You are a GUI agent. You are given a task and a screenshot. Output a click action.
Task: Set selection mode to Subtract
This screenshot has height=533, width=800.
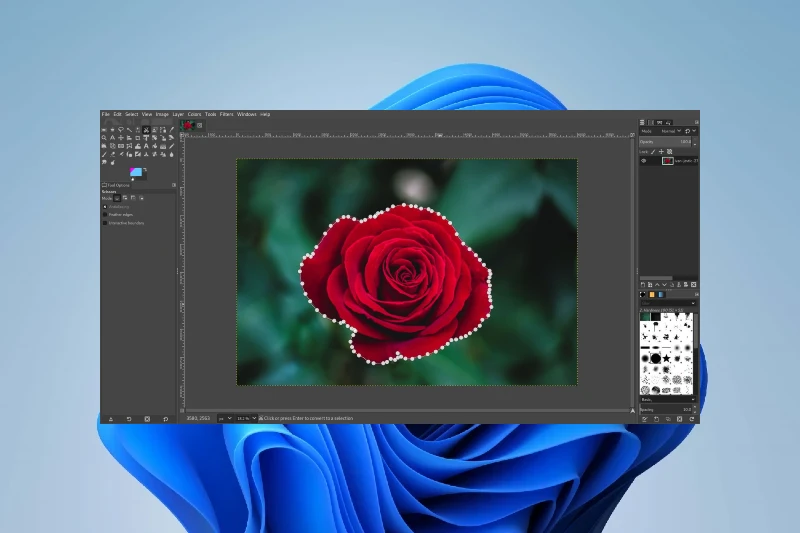[133, 198]
